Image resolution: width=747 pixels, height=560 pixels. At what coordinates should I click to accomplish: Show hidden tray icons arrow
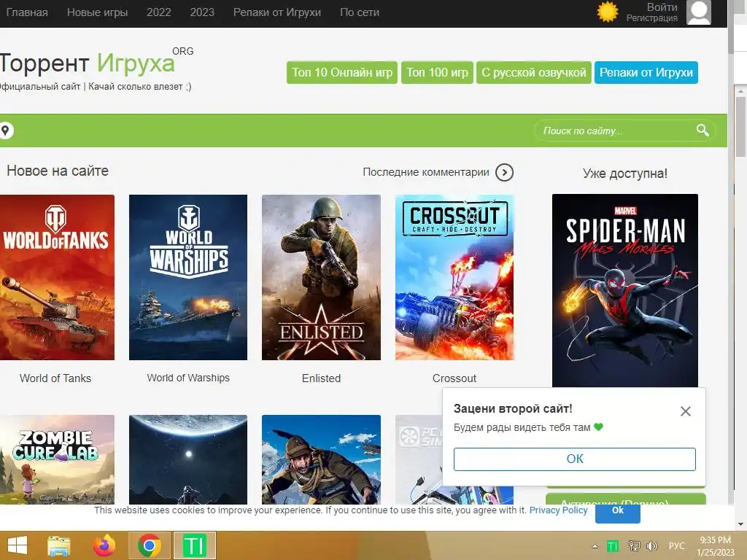[595, 545]
